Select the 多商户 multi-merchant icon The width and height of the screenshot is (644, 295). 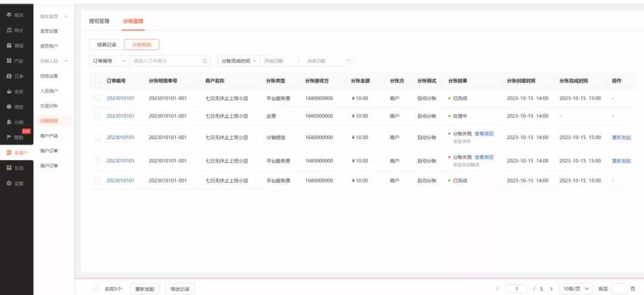click(9, 153)
